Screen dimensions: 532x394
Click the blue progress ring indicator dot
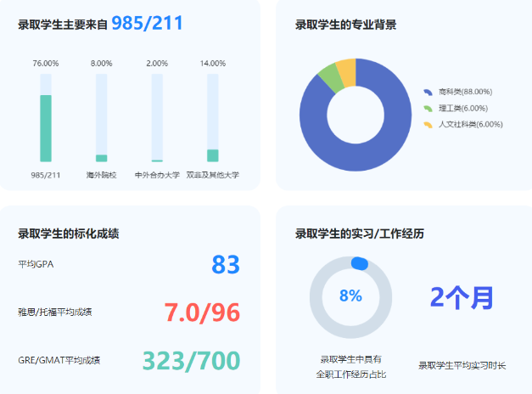pos(359,263)
